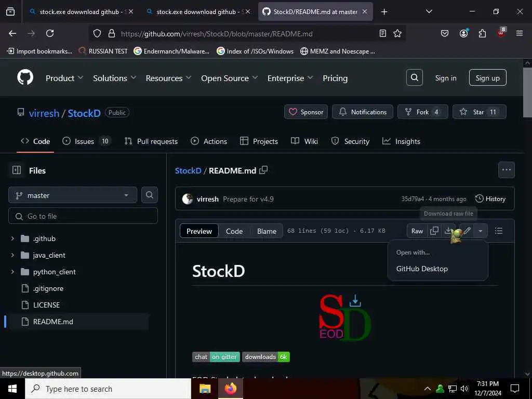Edit file with pencil icon
This screenshot has height=399, width=532.
467,231
